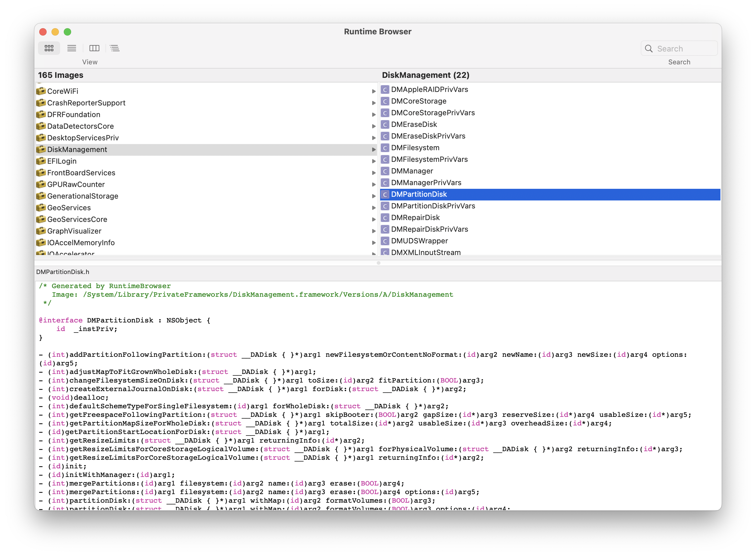Expand the CrashReporterSupport row arrow
This screenshot has width=756, height=556.
point(374,103)
